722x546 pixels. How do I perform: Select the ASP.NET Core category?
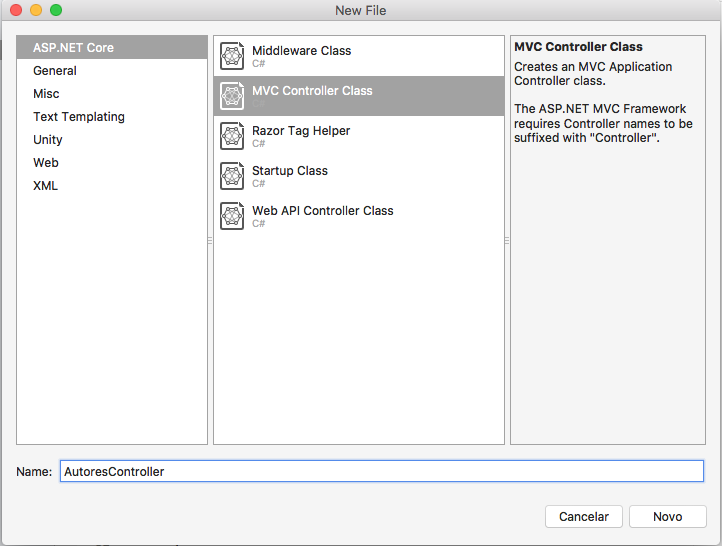[112, 47]
